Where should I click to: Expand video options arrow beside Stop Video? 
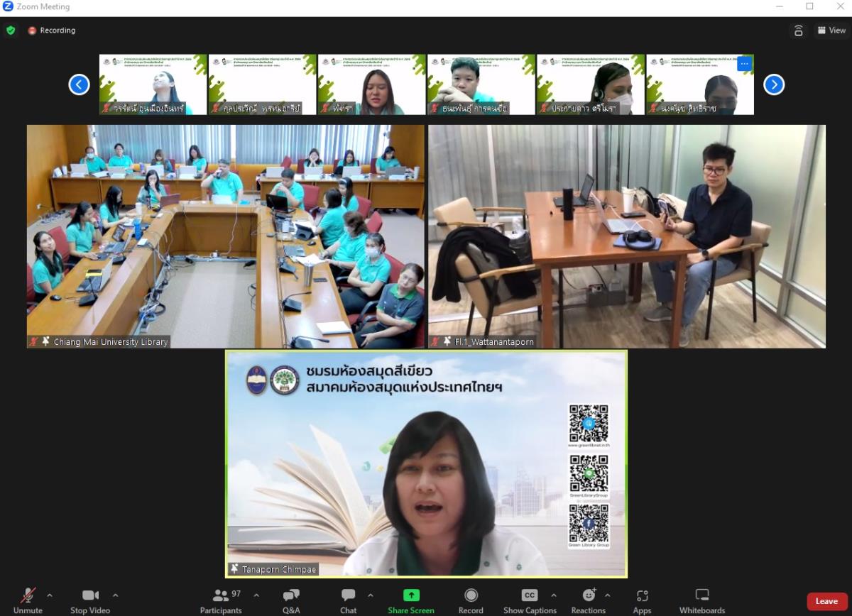pos(116,595)
